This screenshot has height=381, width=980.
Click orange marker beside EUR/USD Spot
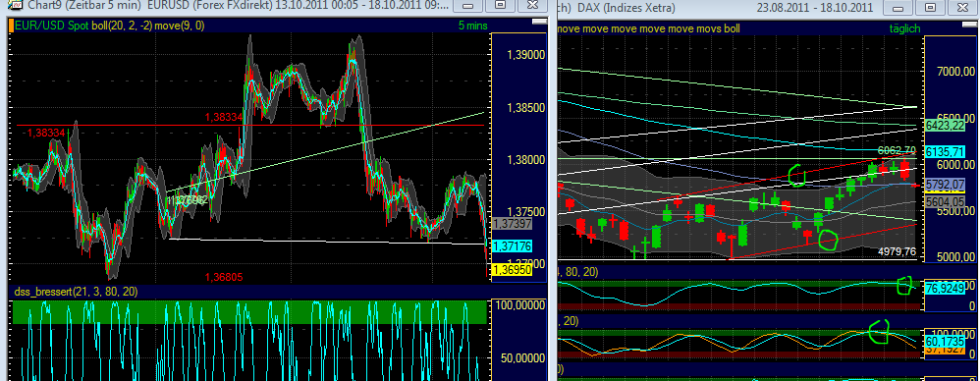(10, 26)
